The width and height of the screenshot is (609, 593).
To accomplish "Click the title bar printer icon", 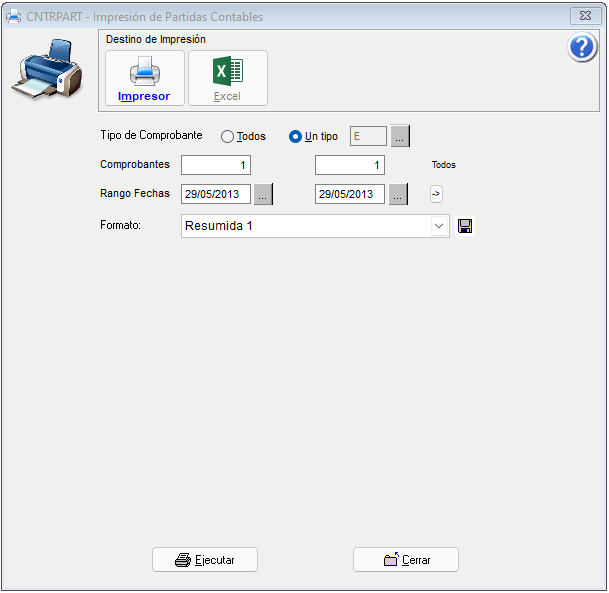I will tap(14, 17).
